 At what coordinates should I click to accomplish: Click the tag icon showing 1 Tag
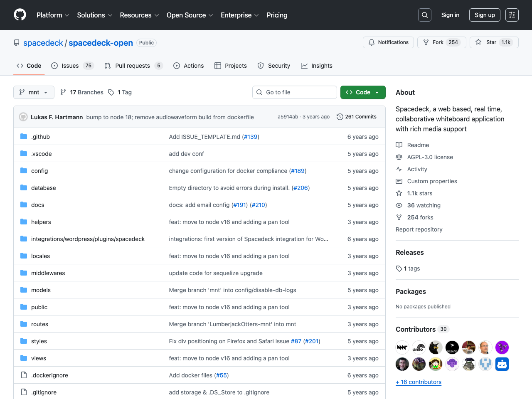pos(111,92)
